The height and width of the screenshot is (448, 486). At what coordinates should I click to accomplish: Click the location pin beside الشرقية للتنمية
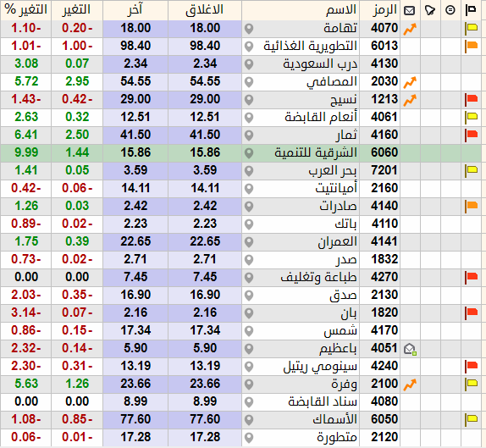(x=249, y=153)
